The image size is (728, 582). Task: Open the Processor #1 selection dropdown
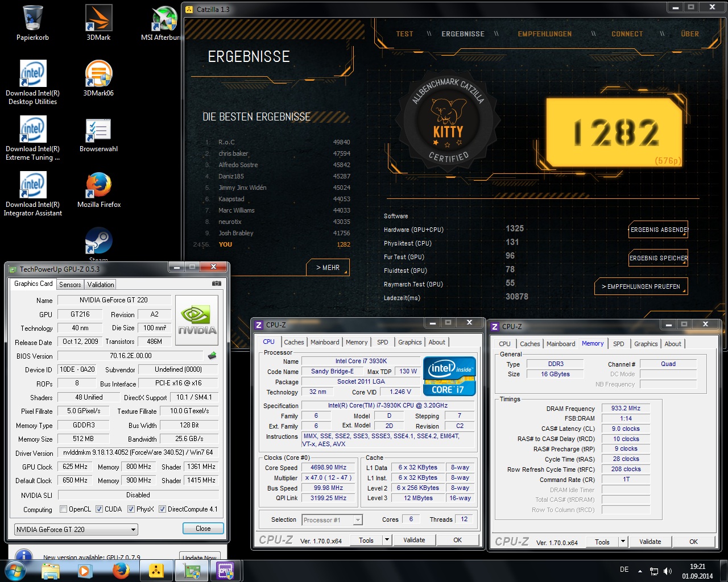click(x=332, y=520)
